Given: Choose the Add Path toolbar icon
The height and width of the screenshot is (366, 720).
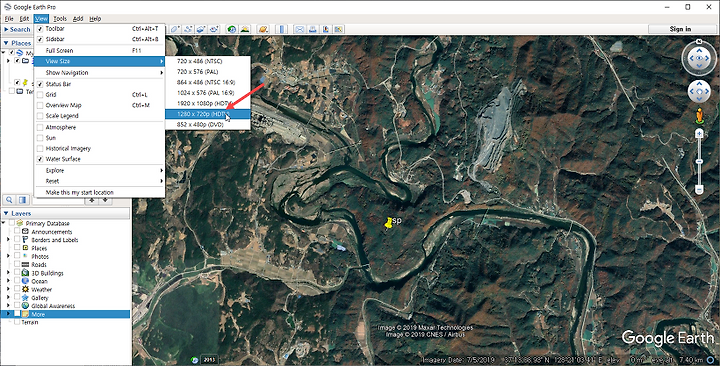Looking at the screenshot, I should point(188,29).
